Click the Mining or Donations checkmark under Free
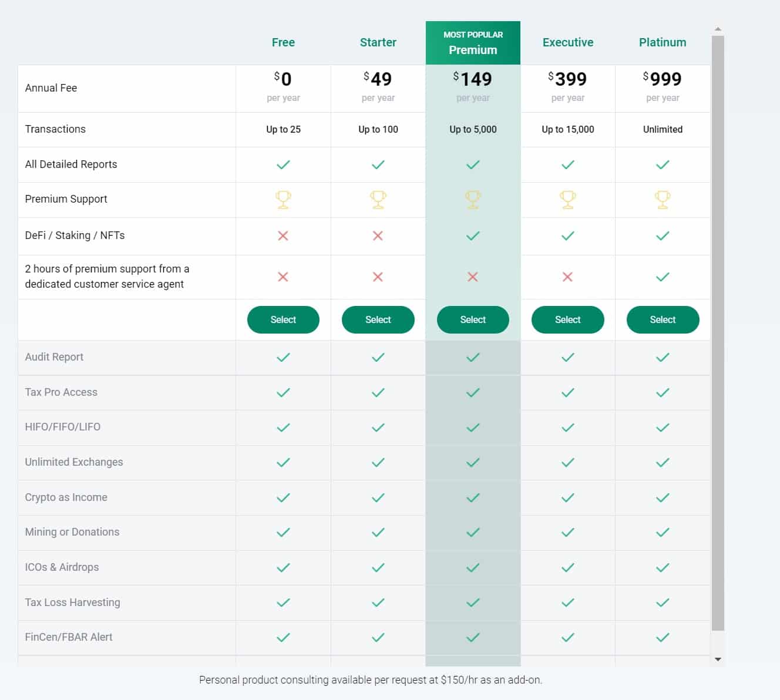 283,532
